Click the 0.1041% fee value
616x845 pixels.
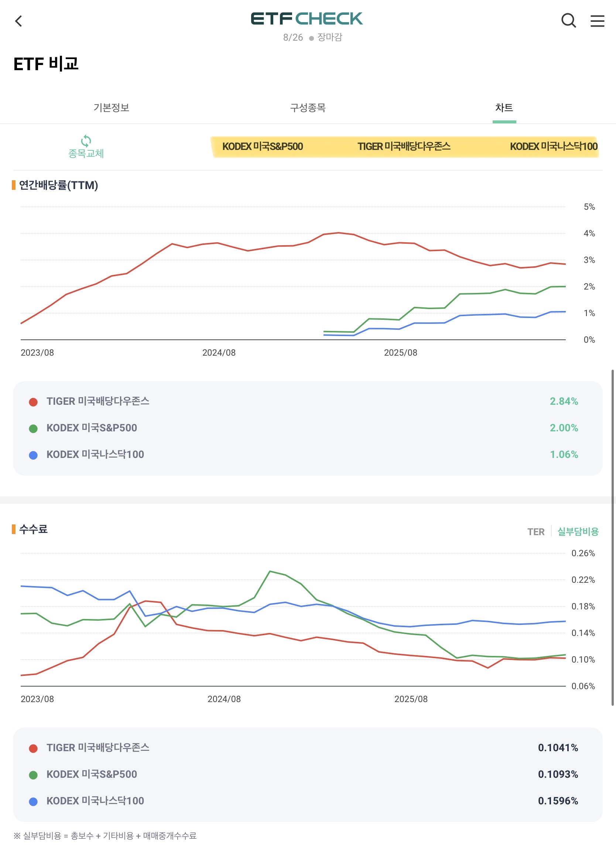tap(558, 747)
